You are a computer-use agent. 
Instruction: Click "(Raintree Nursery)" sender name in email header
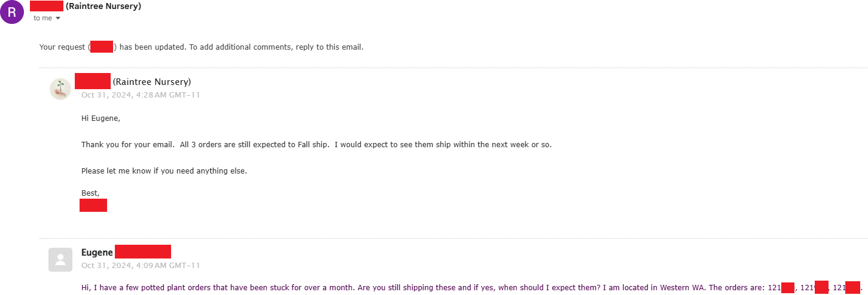[103, 7]
